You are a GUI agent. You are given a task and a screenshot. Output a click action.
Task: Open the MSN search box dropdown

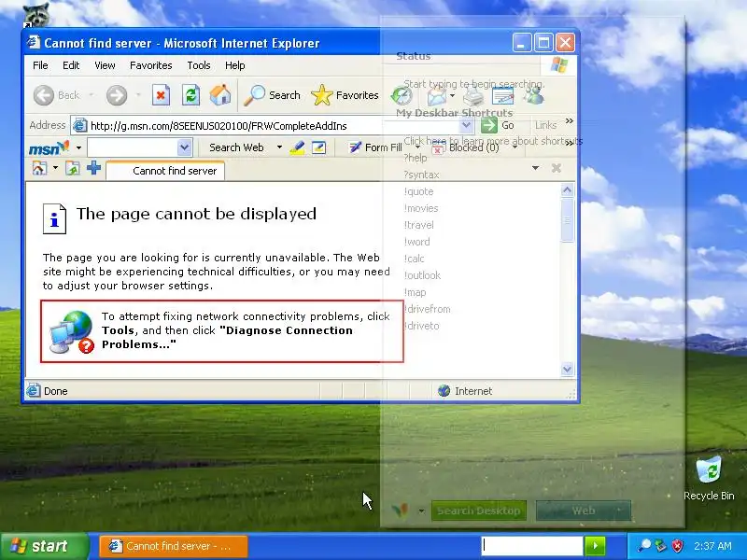point(184,147)
